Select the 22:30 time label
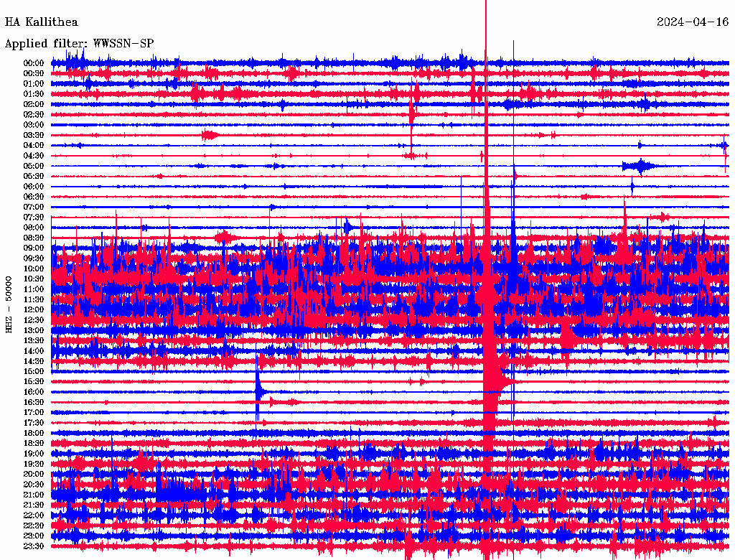This screenshot has height=560, width=735. (x=34, y=526)
